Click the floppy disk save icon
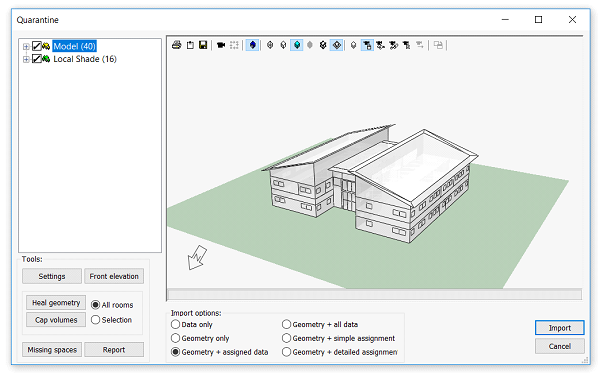This screenshot has width=603, height=374. (203, 45)
